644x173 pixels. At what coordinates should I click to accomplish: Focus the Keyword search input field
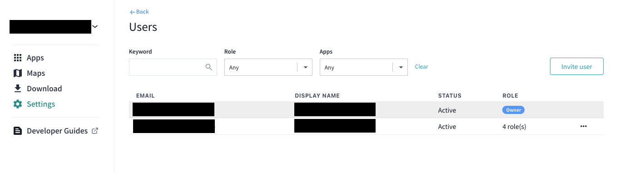pyautogui.click(x=173, y=67)
